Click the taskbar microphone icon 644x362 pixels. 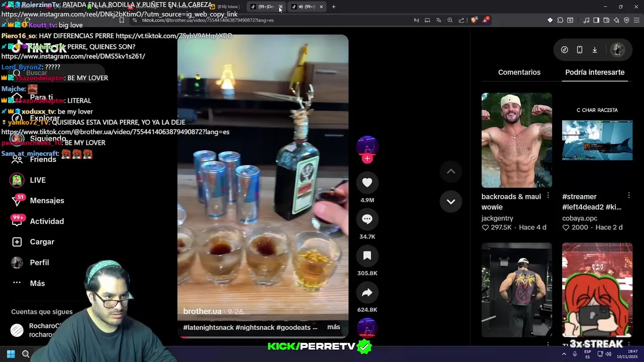575,354
